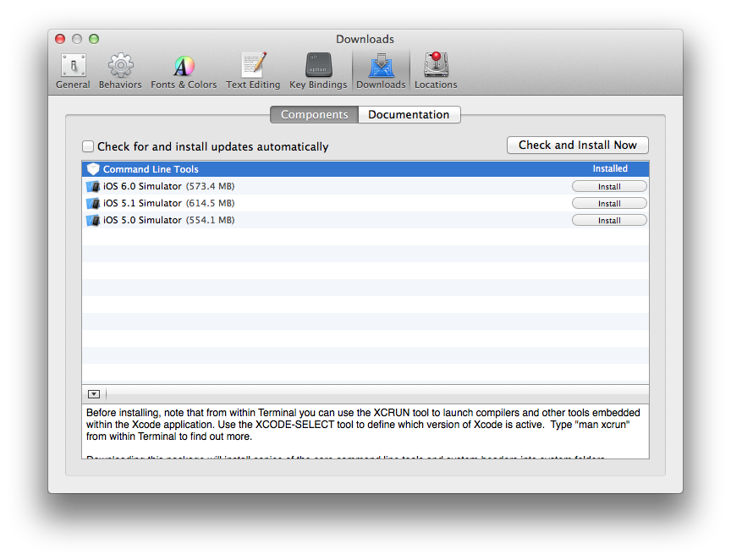Open Text Editing preferences
Viewport: 731px width, 560px height.
(x=253, y=71)
